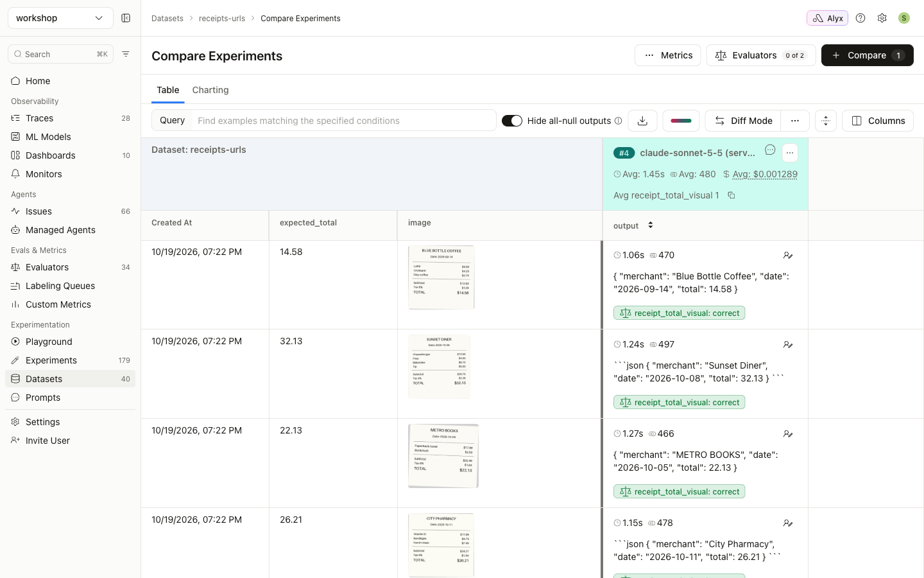Focus the sidebar Search box
This screenshot has width=924, height=578.
pyautogui.click(x=60, y=54)
